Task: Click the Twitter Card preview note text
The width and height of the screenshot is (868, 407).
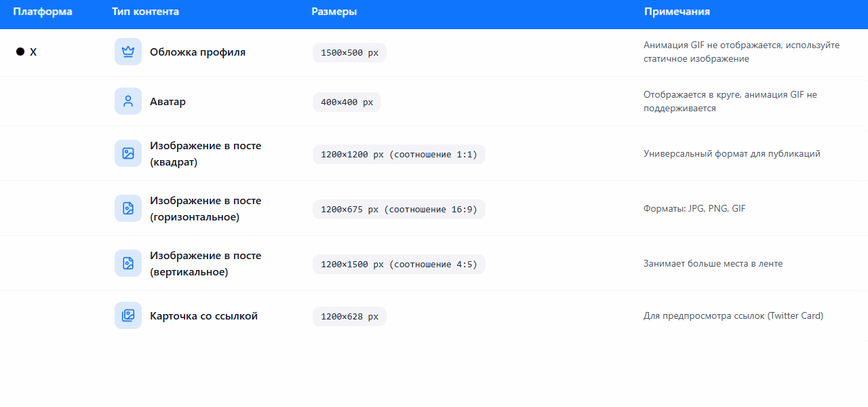Action: click(x=733, y=315)
